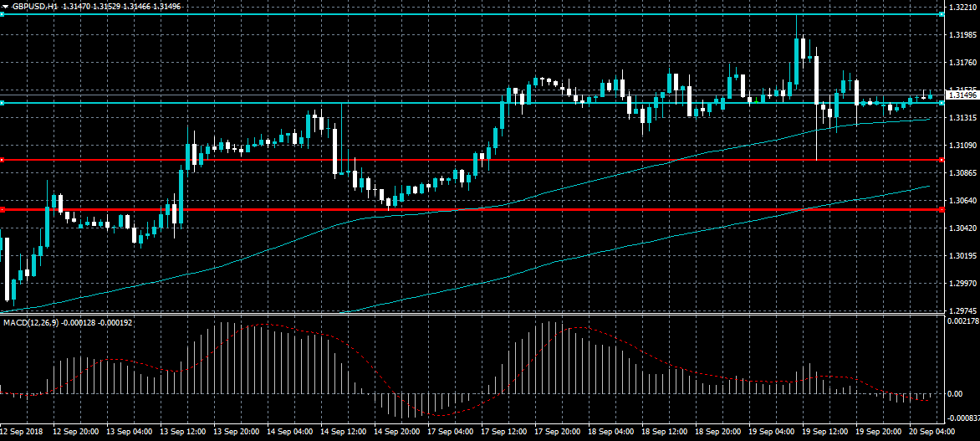
Task: Click the 13 Sep 20:00 time label
Action: click(236, 432)
